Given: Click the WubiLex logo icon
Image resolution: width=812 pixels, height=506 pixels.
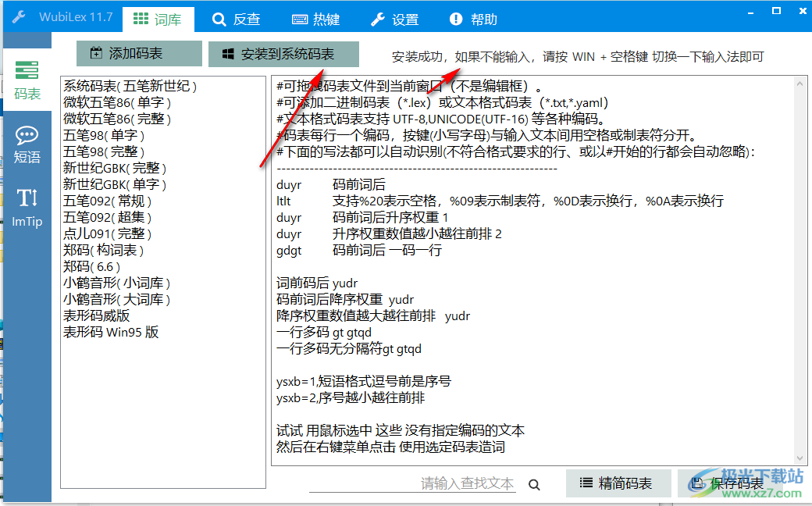Looking at the screenshot, I should click(17, 17).
